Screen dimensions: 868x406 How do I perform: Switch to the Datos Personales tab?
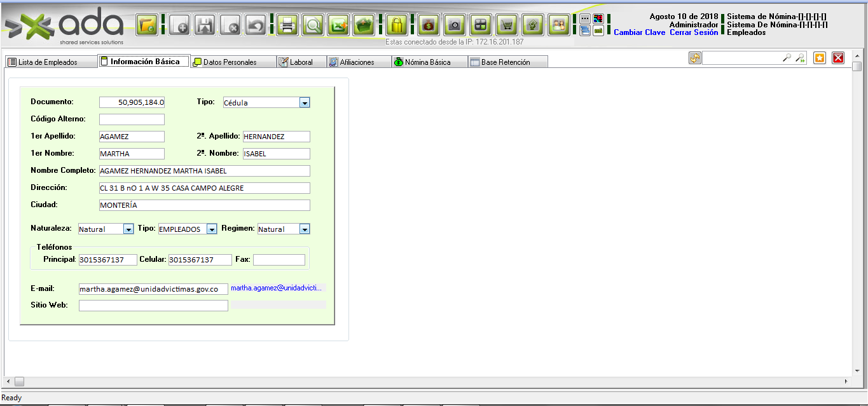pyautogui.click(x=229, y=62)
